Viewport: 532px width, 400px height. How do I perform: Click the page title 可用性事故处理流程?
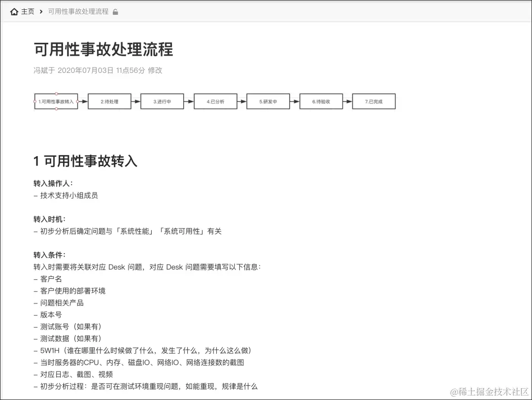(x=103, y=49)
